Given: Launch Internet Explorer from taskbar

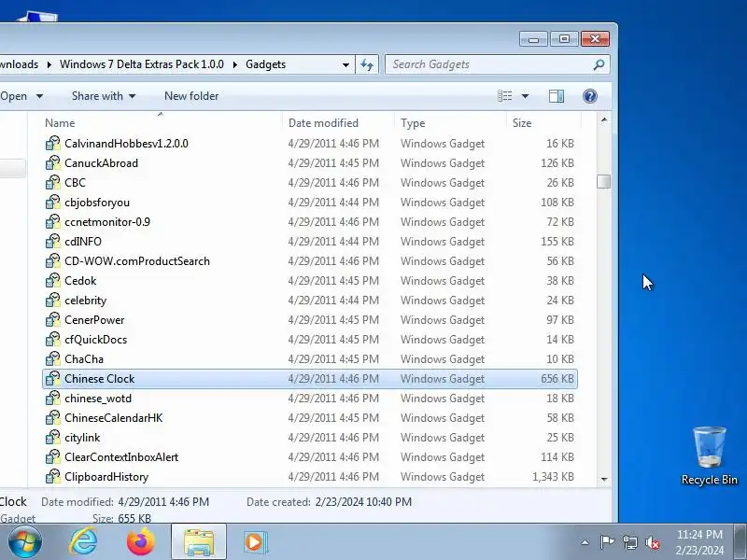Looking at the screenshot, I should (x=83, y=542).
